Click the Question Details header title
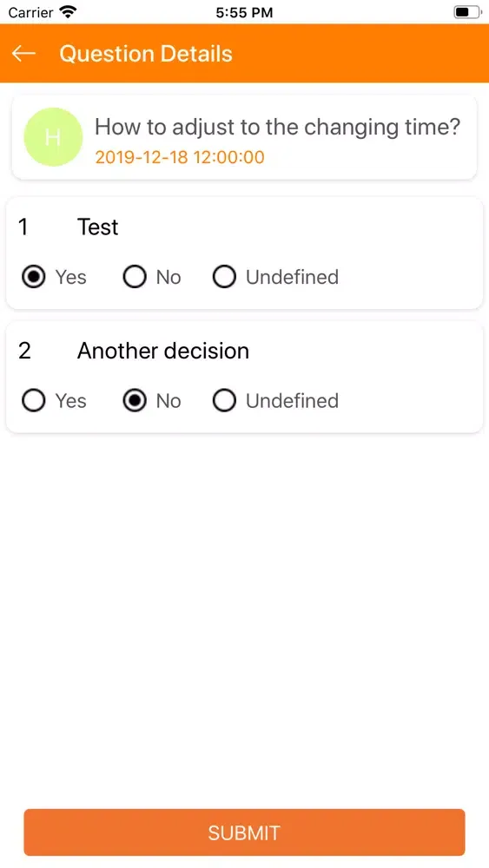This screenshot has width=489, height=868. point(146,54)
